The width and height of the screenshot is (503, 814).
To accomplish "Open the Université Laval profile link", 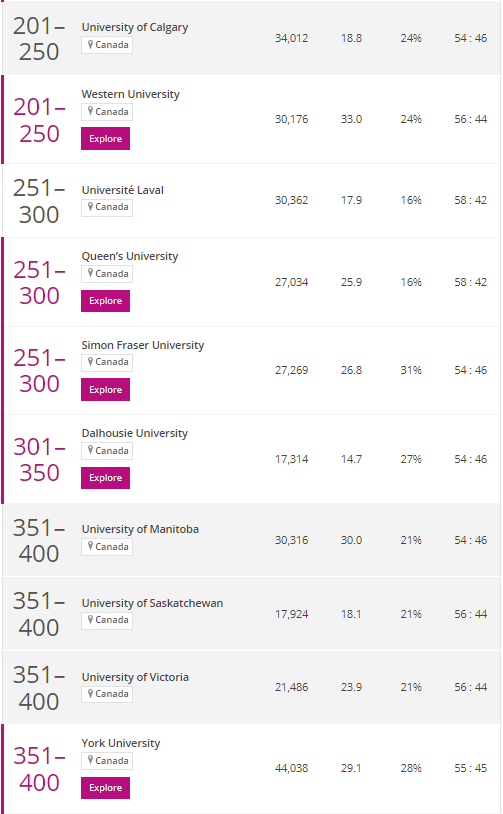I will click(x=123, y=190).
